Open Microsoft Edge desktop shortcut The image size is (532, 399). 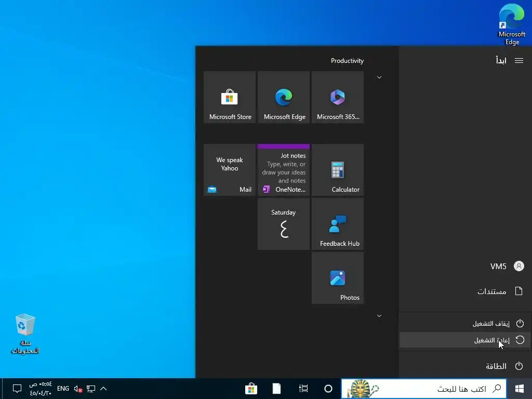(x=512, y=24)
